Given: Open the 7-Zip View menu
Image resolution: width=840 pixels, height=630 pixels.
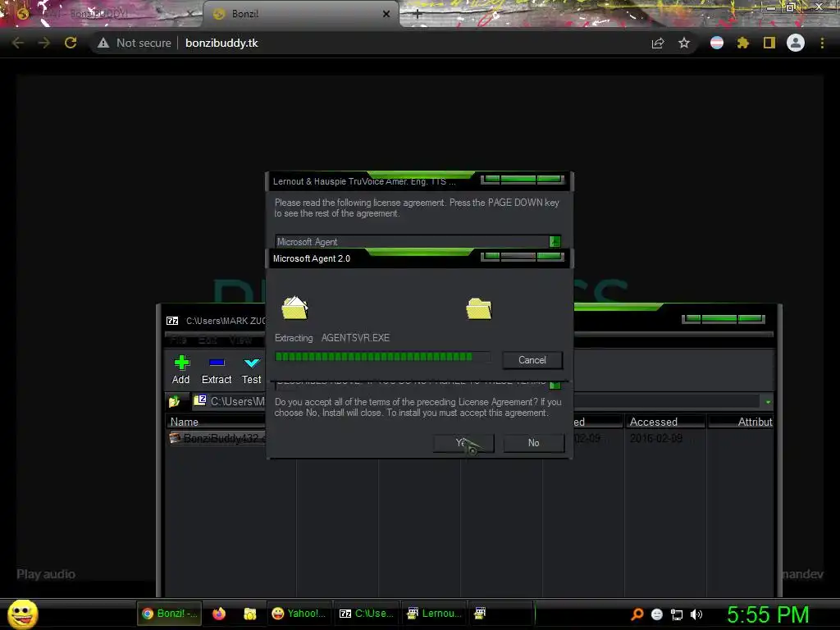Looking at the screenshot, I should click(x=240, y=340).
